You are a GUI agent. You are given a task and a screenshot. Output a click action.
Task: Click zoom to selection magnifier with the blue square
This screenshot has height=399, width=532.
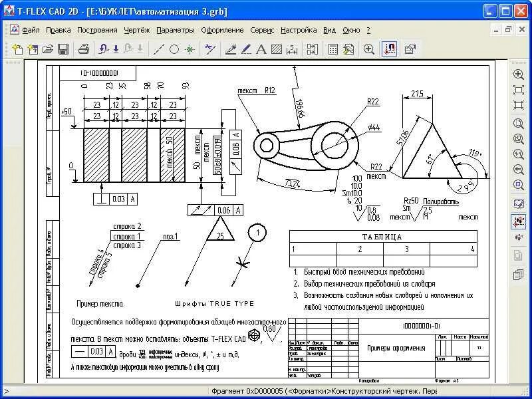[x=519, y=185]
